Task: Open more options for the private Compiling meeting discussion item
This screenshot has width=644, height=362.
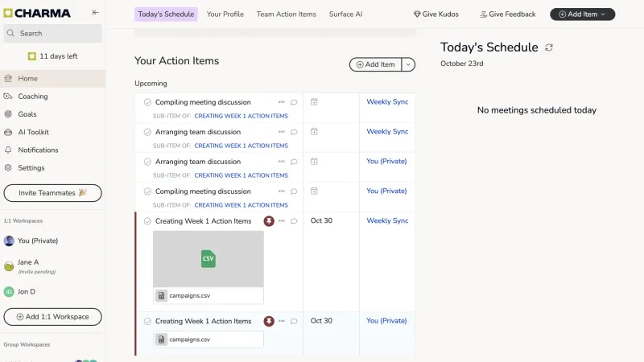Action: point(281,191)
